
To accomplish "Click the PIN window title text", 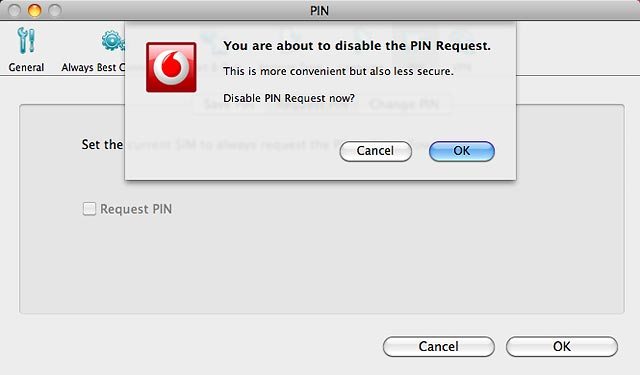I will point(319,11).
